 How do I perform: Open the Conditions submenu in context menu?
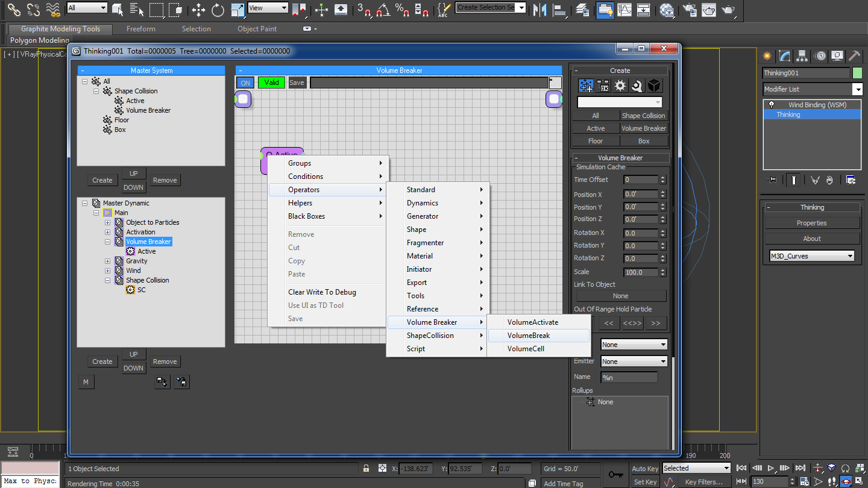329,177
